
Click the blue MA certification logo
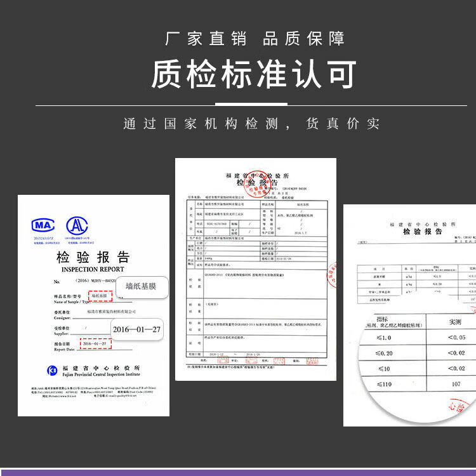coord(43,225)
